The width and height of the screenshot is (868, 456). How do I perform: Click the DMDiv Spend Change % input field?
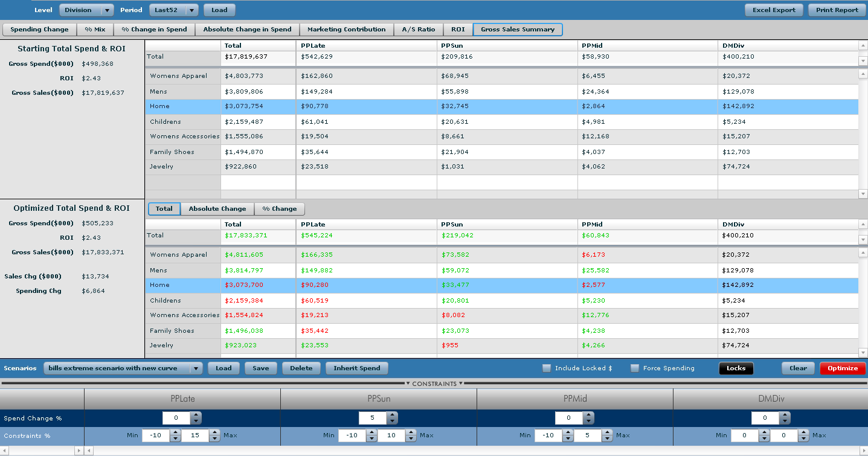point(765,418)
